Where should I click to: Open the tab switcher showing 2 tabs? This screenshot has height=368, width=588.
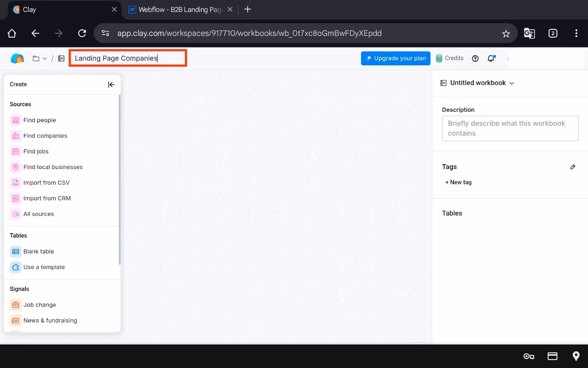[553, 33]
